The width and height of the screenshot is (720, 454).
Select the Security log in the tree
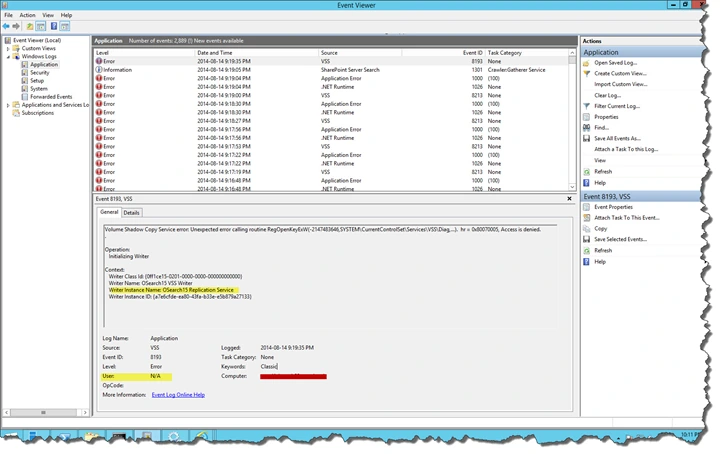[x=39, y=73]
